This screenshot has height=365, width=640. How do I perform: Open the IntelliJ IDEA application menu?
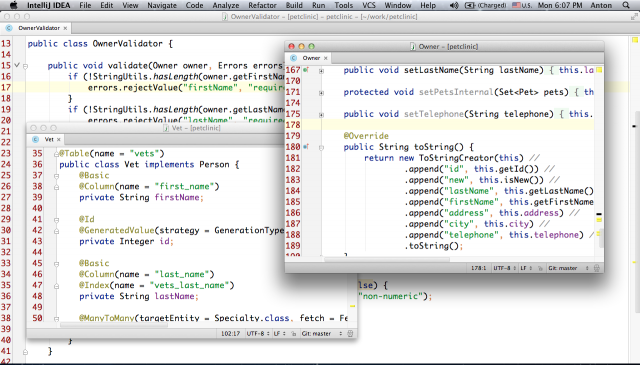click(49, 5)
